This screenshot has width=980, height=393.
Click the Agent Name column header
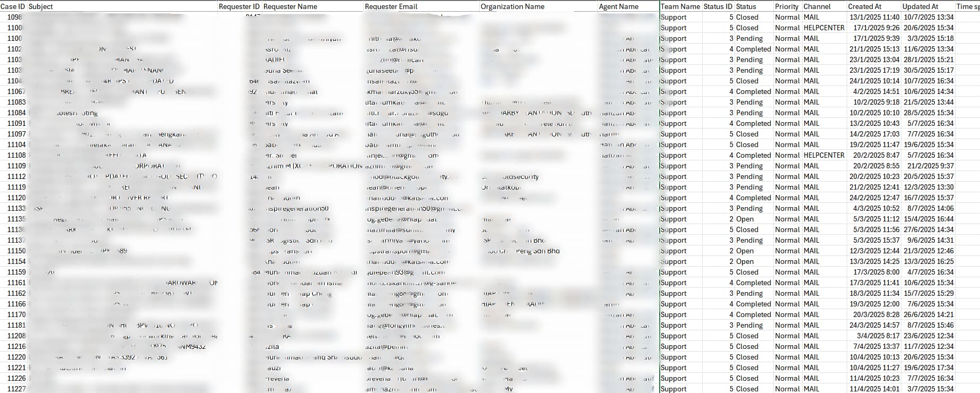618,6
